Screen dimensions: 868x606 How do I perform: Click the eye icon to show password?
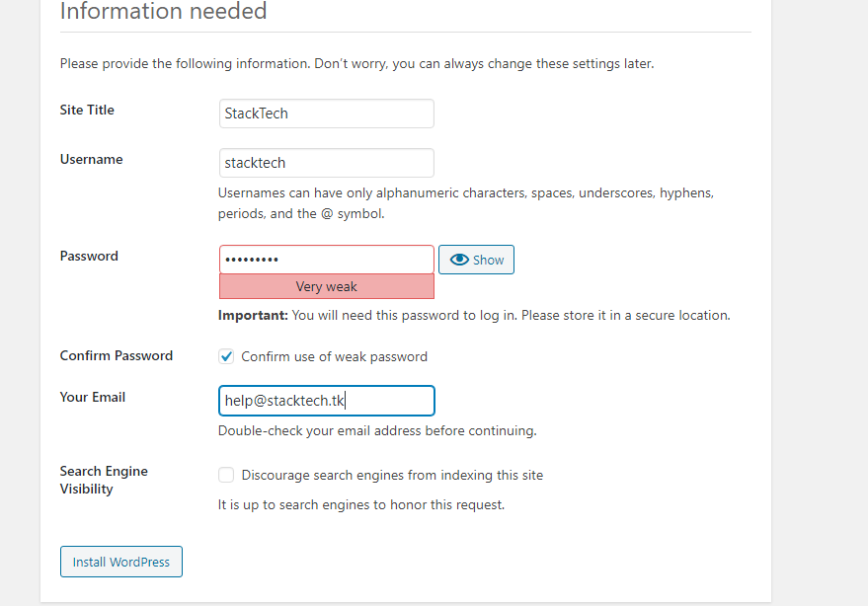pyautogui.click(x=459, y=260)
